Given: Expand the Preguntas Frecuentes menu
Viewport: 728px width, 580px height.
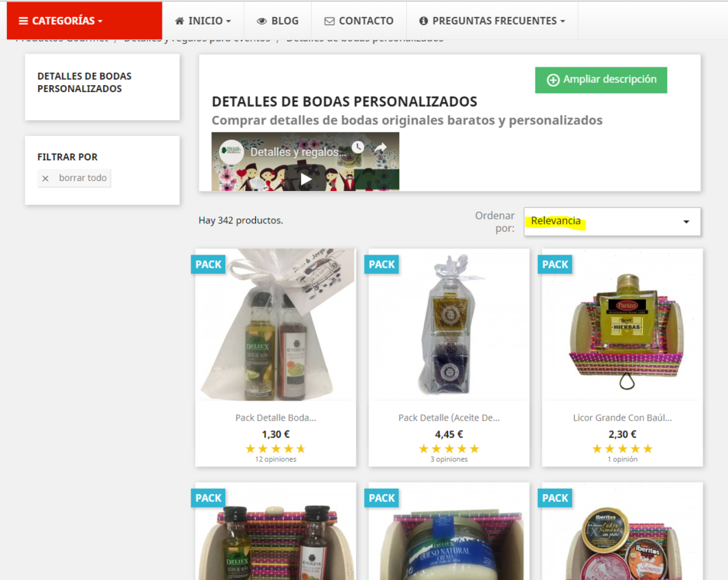Looking at the screenshot, I should 492,21.
